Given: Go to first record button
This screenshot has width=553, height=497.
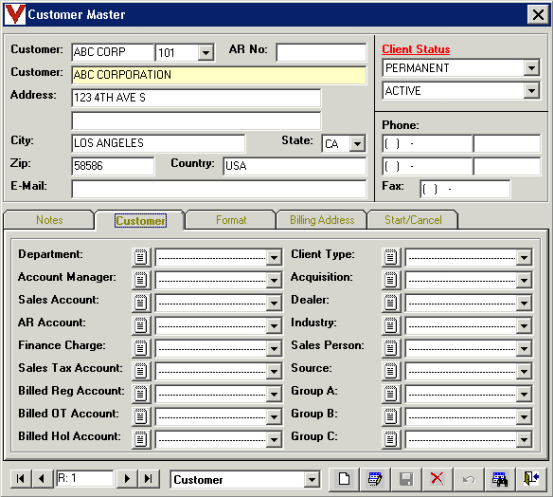Looking at the screenshot, I should 21,479.
